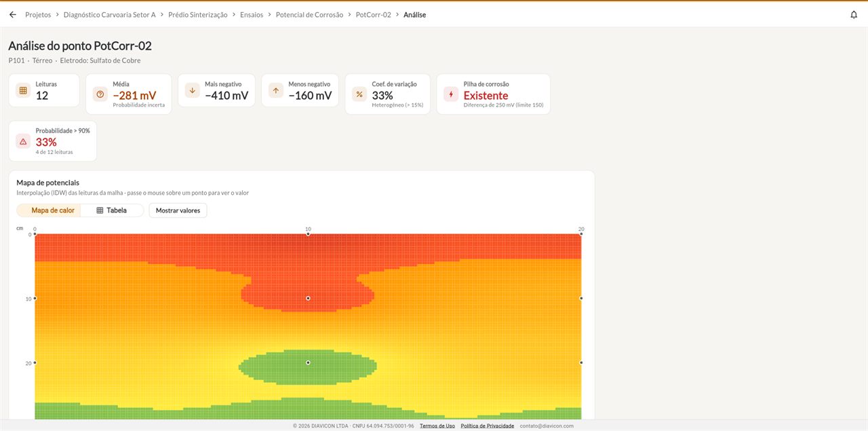Click the down arrow icon on Mais negativo card

click(x=193, y=90)
